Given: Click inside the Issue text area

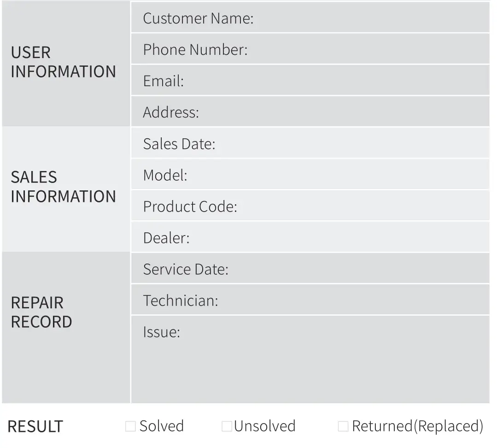Looking at the screenshot, I should (310, 364).
